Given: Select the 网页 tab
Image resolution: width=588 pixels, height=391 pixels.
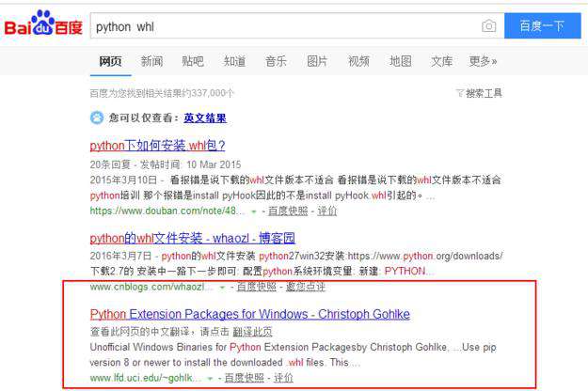Looking at the screenshot, I should pos(110,61).
